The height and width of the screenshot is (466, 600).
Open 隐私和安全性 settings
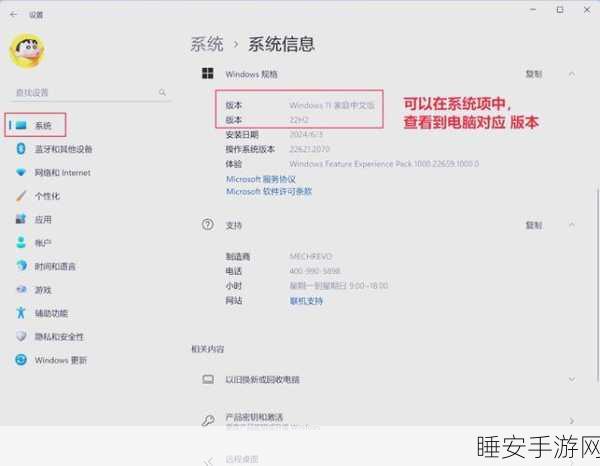pyautogui.click(x=59, y=337)
